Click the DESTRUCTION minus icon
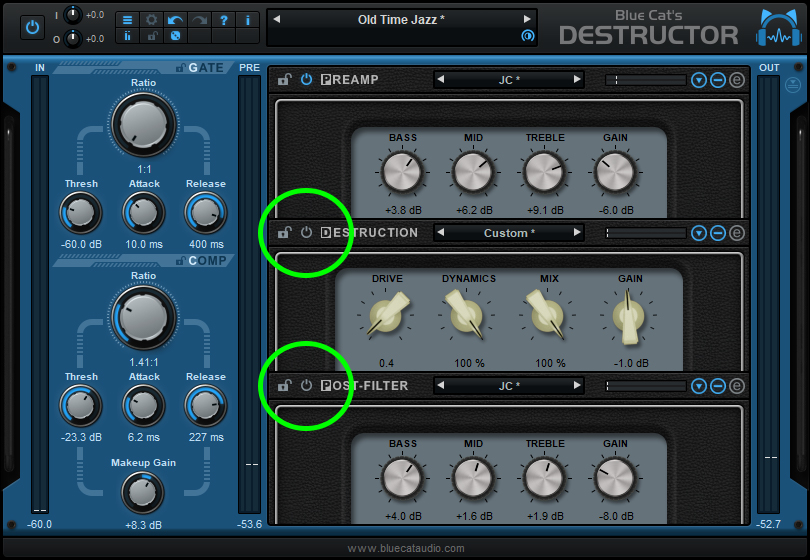Screen dimensions: 810x560 [x=718, y=233]
